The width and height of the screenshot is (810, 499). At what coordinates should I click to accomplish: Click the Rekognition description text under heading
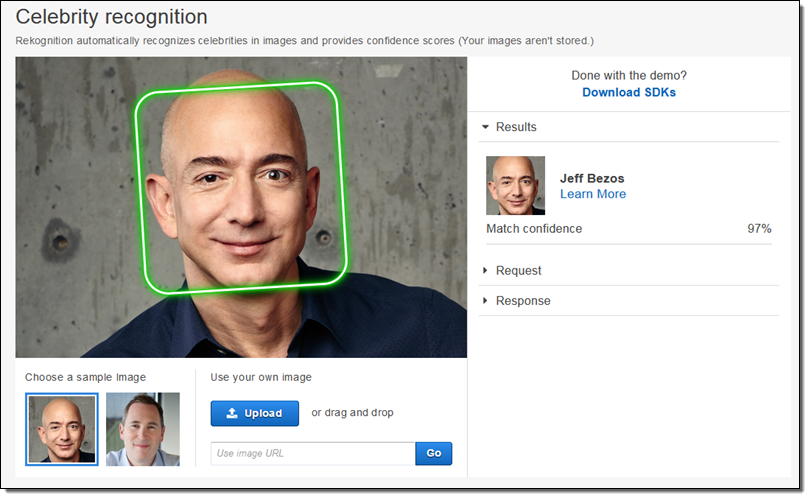(x=304, y=41)
